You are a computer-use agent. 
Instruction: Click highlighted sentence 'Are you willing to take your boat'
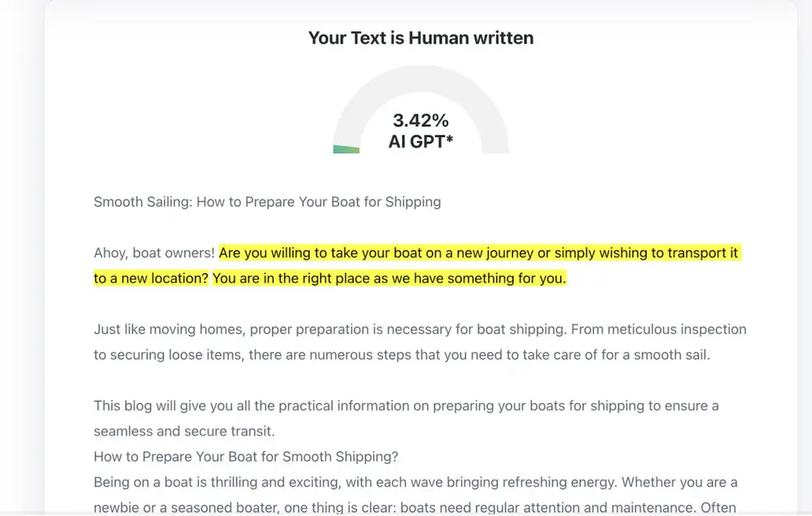[480, 253]
